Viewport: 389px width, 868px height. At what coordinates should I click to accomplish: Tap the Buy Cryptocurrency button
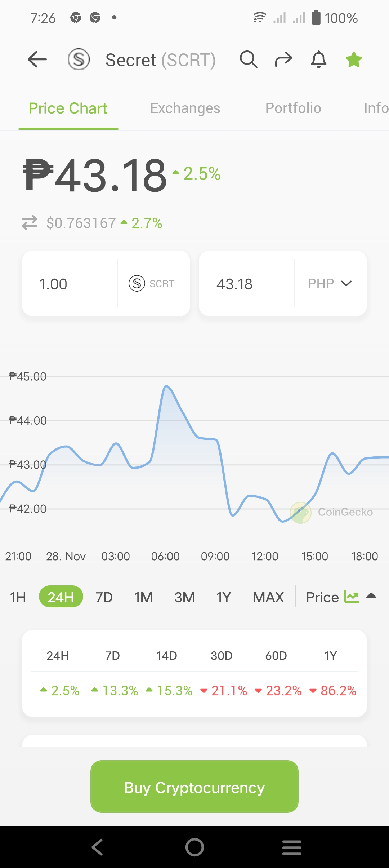(x=194, y=786)
